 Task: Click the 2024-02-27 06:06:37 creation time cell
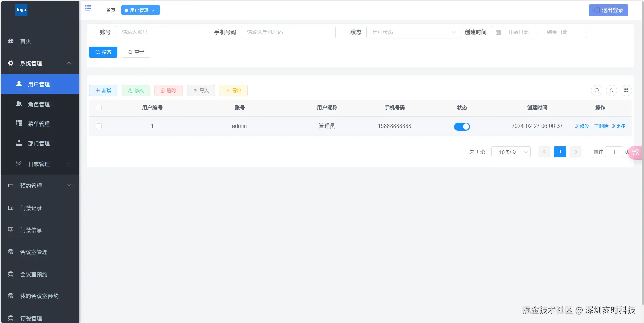click(x=537, y=126)
